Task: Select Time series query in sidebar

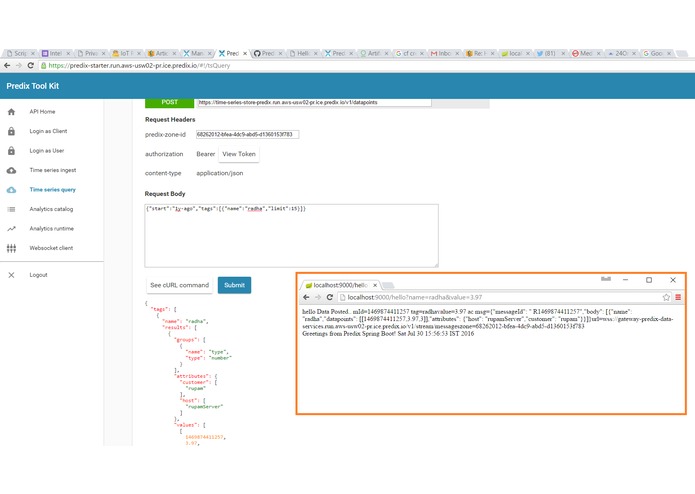Action: point(52,190)
